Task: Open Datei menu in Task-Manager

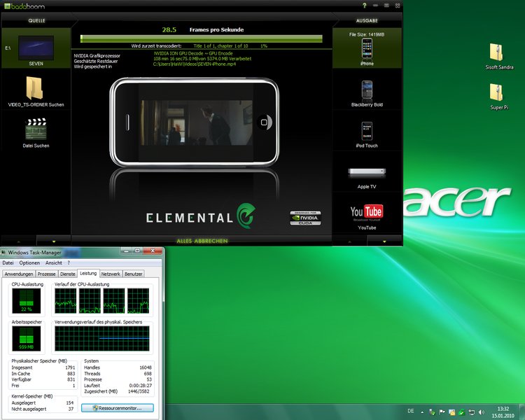Action: (8, 263)
